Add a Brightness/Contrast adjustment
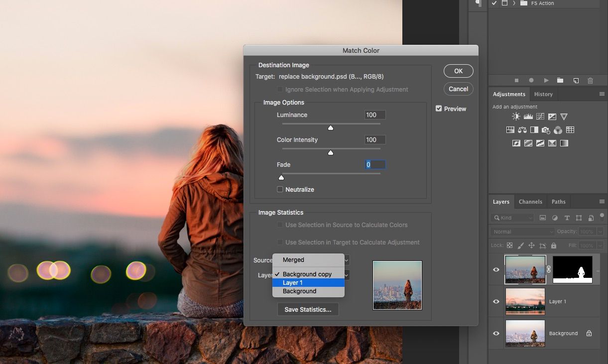Viewport: 608px width, 364px height. point(516,117)
